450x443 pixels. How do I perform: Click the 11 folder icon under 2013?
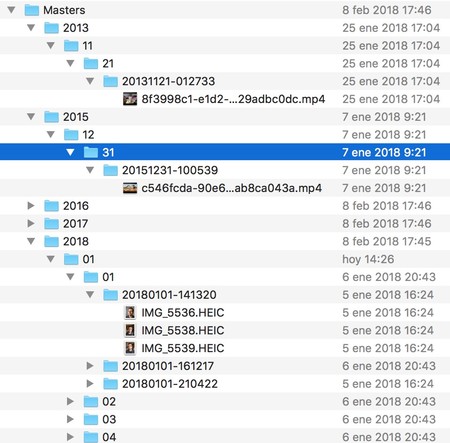[71, 46]
